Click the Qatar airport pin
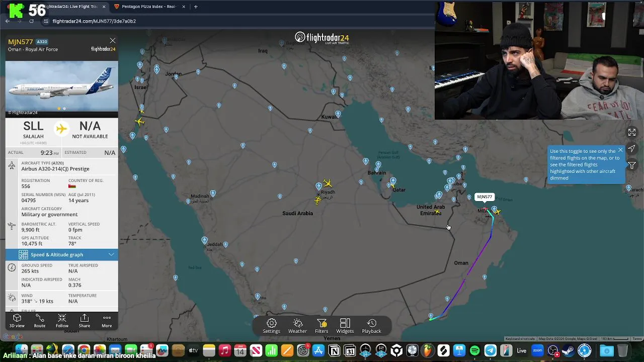 (393, 182)
